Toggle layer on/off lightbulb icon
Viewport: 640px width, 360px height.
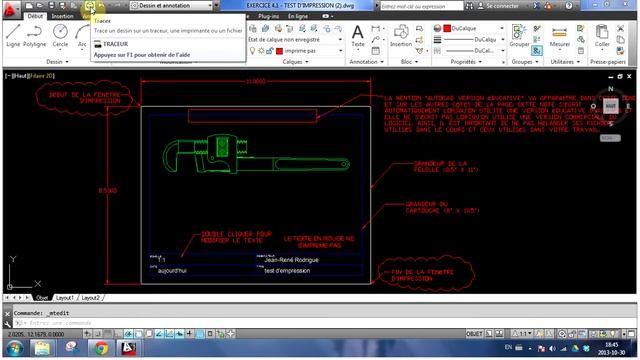[x=252, y=51]
